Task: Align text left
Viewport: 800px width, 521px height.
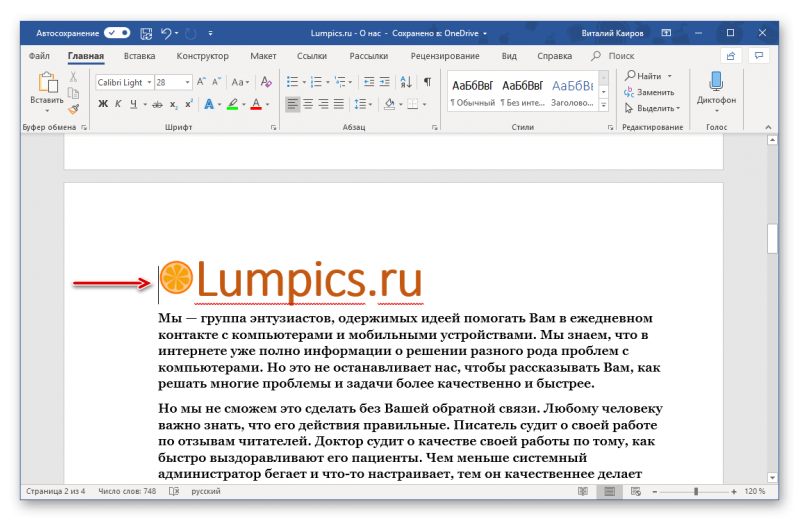Action: click(x=292, y=104)
